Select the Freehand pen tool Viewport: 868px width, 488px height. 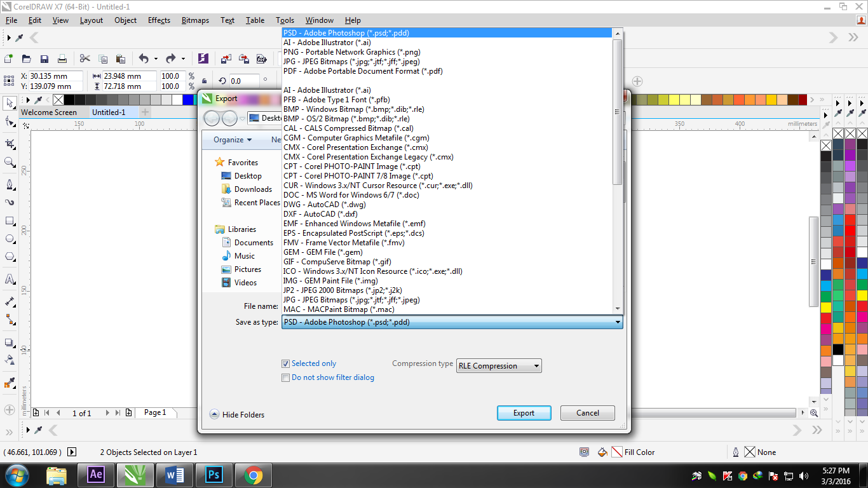click(x=10, y=184)
